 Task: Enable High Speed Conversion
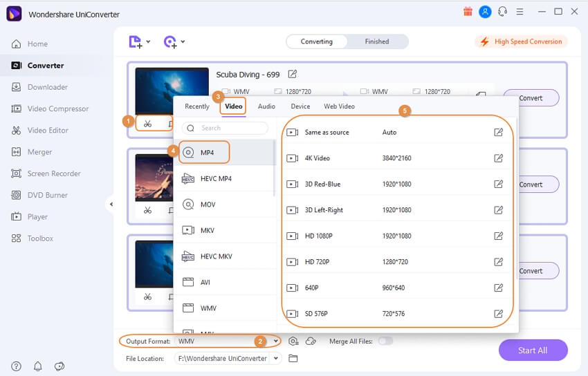coord(522,41)
